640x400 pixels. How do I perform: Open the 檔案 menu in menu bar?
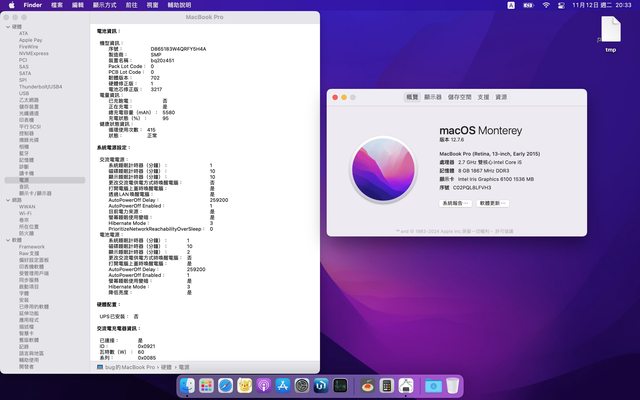click(56, 5)
